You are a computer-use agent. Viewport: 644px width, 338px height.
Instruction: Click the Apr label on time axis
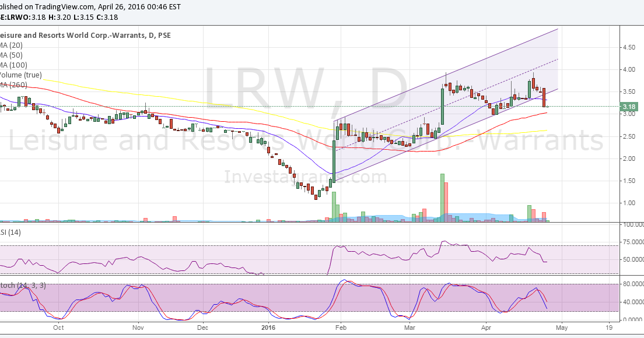point(487,328)
